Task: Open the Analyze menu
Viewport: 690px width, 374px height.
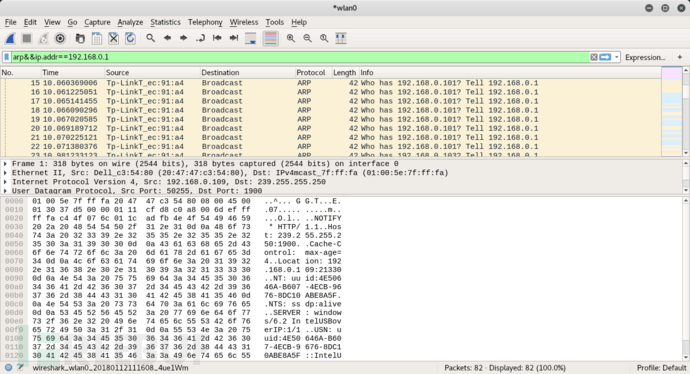Action: 130,22
